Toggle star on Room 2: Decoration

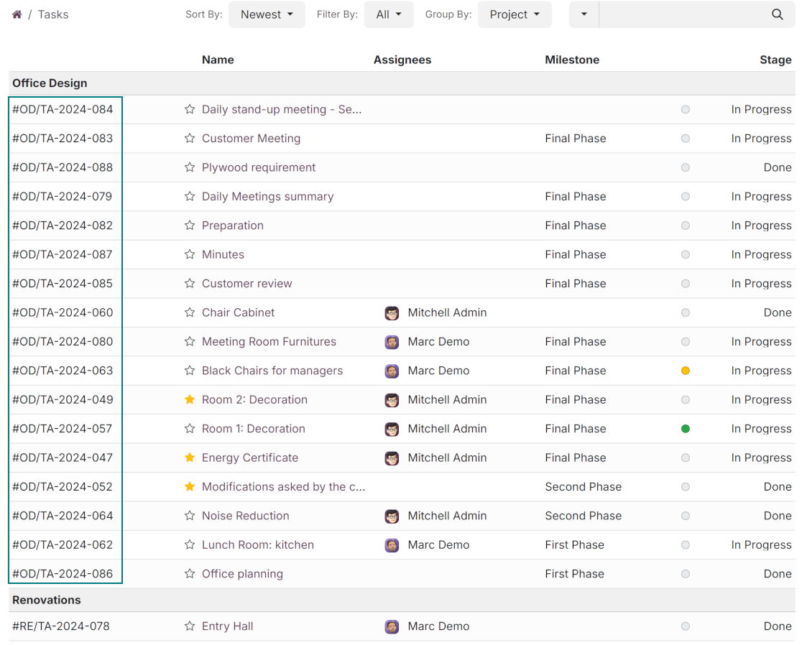[x=190, y=399]
